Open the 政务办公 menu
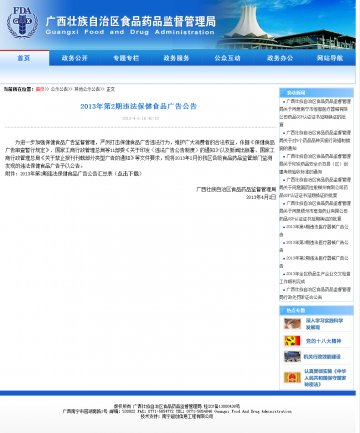This screenshot has height=433, width=360. pyautogui.click(x=280, y=58)
